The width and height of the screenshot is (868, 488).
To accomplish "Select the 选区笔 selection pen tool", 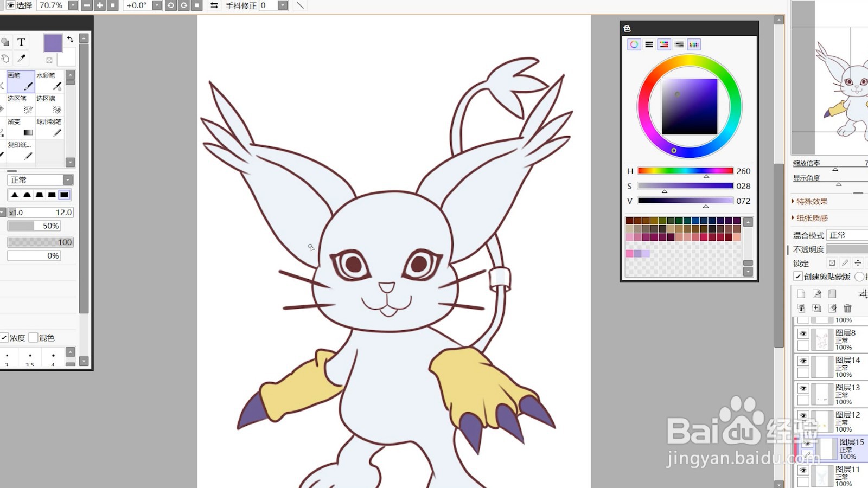I will 21,105.
